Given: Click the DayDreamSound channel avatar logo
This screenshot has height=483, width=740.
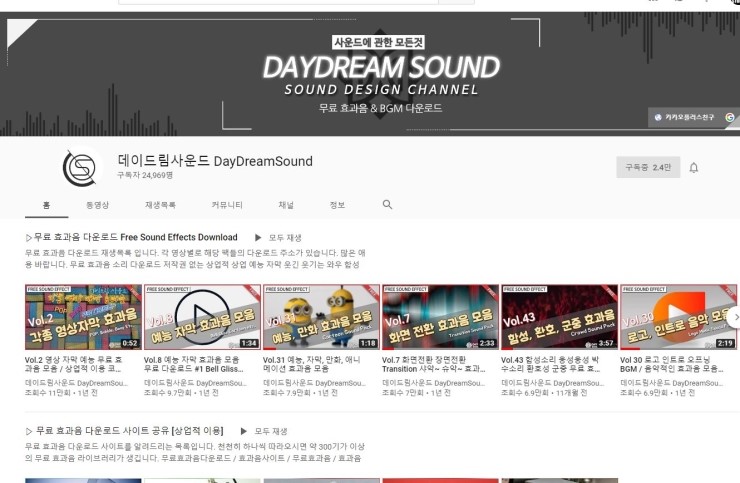Looking at the screenshot, I should click(x=80, y=168).
